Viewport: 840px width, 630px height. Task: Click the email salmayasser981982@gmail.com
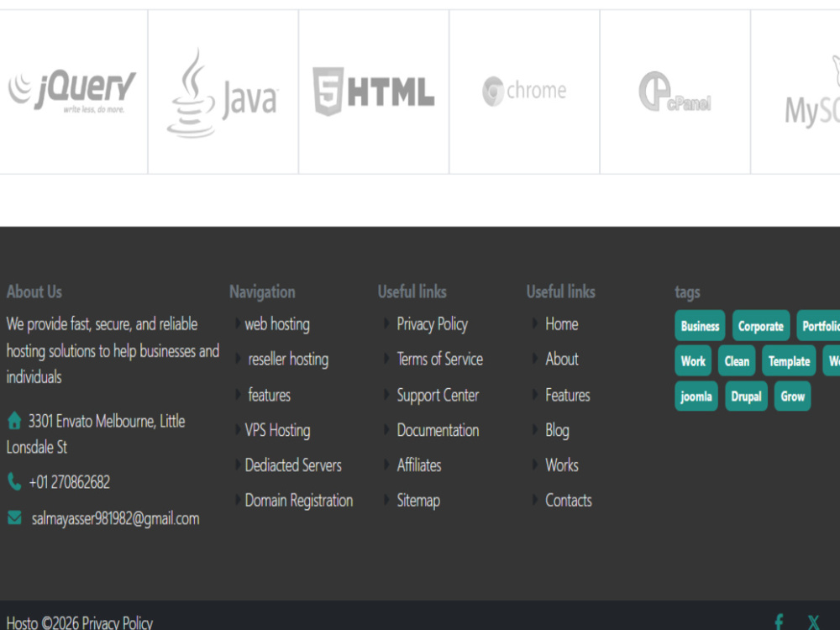(115, 518)
